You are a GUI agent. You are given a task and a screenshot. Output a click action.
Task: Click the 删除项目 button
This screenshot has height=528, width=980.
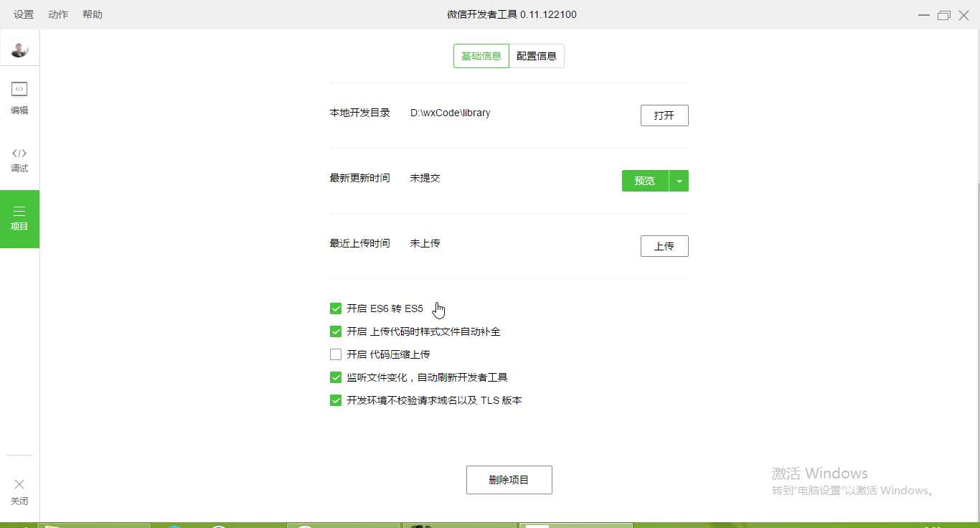[x=509, y=480]
